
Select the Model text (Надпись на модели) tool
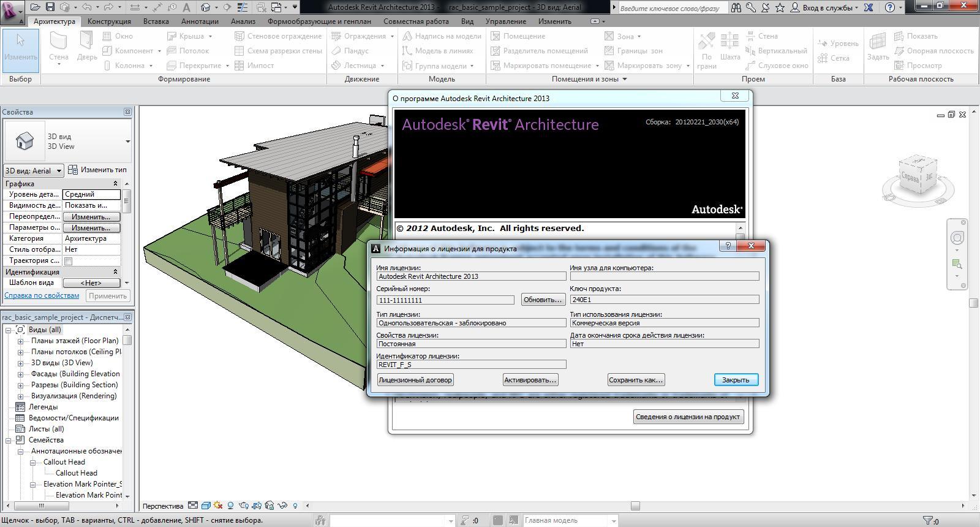pyautogui.click(x=442, y=36)
